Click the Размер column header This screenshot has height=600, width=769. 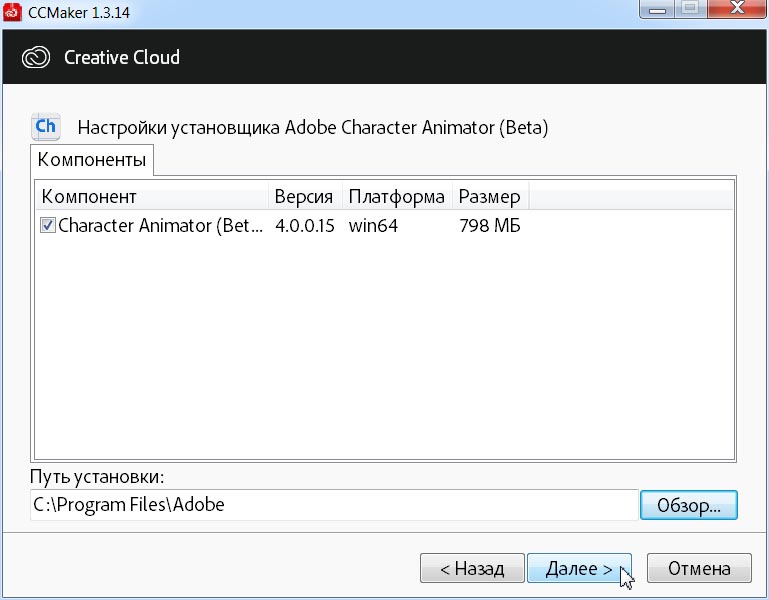coord(489,196)
